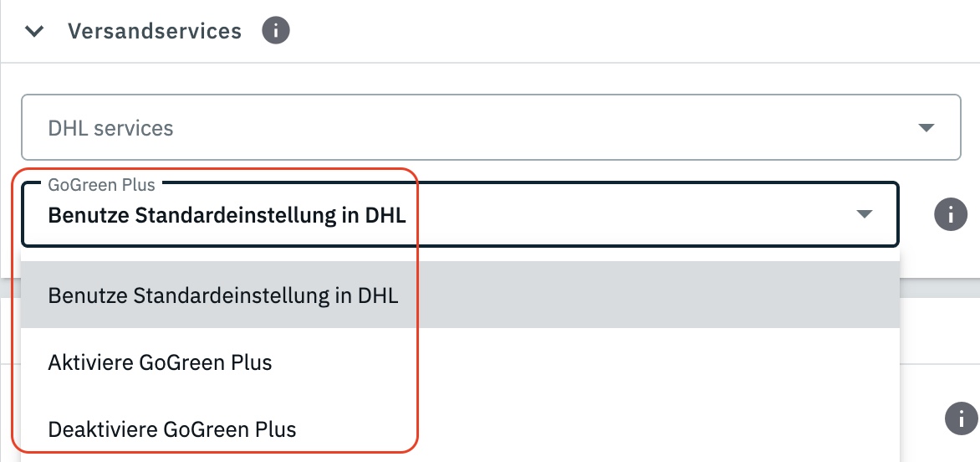The image size is (980, 462).
Task: Click the info icon next to Versandservices
Action: 276,32
